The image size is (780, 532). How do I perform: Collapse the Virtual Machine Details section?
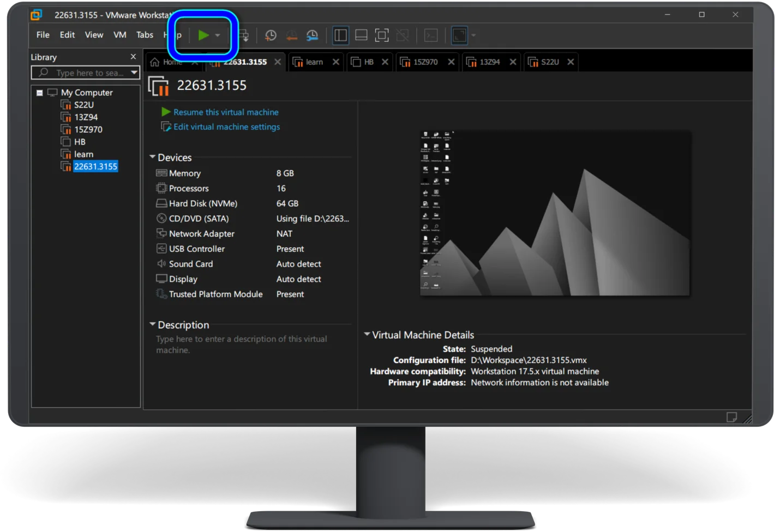[x=367, y=334]
